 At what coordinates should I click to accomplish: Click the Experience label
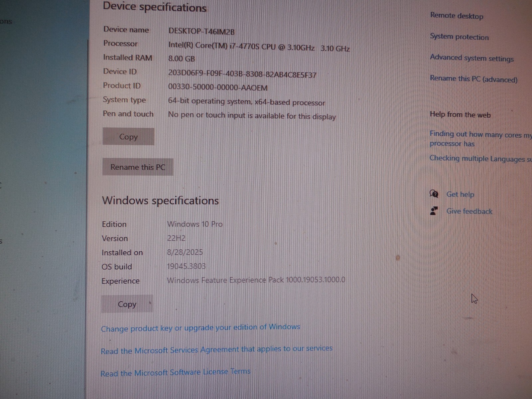(120, 281)
